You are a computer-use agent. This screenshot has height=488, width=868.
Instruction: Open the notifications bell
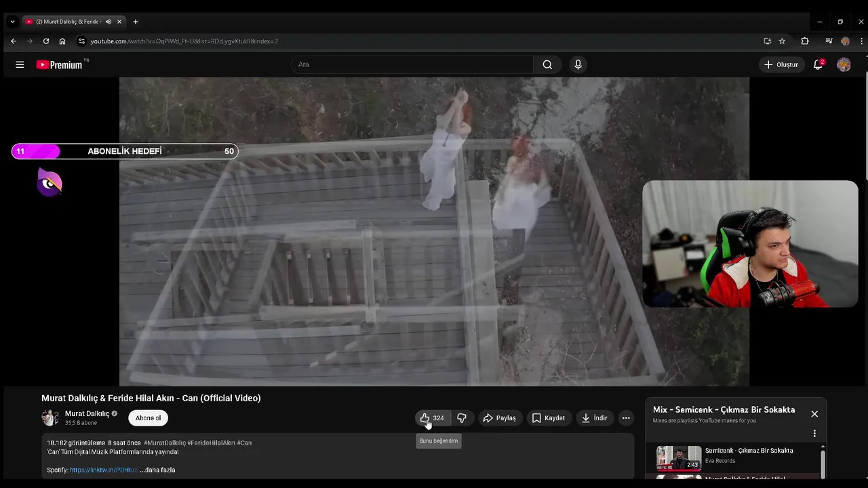(818, 64)
